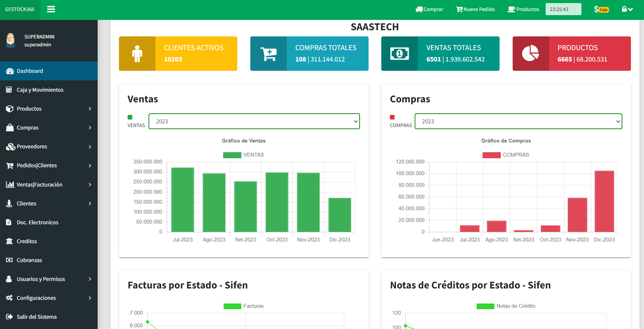Toggle COMPRAS series in chart legend
Viewport: 644px width, 329px height.
[505, 155]
